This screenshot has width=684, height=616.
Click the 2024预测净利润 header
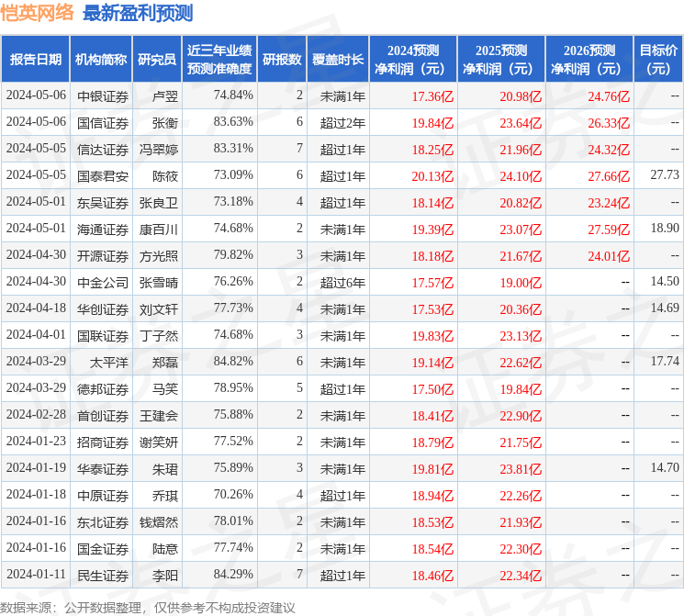pos(413,60)
